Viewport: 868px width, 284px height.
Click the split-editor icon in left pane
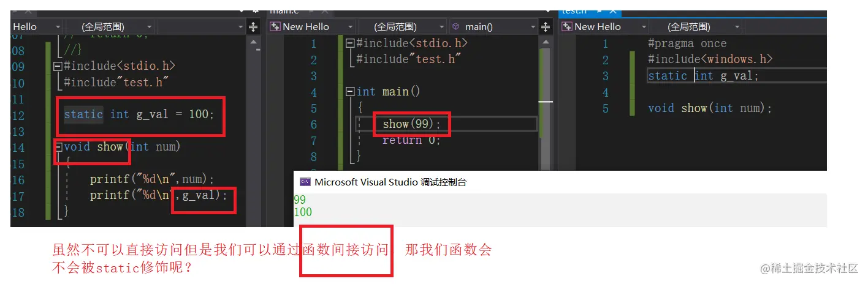point(254,26)
